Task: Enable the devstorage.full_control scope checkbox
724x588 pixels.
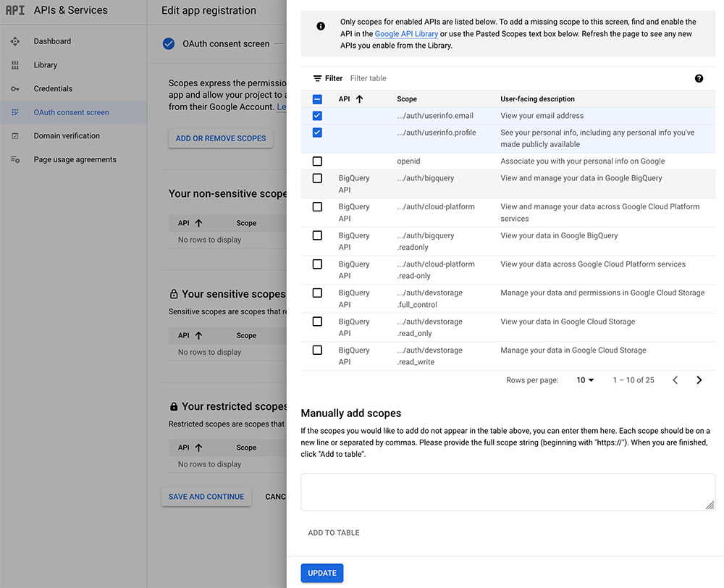Action: pos(317,293)
